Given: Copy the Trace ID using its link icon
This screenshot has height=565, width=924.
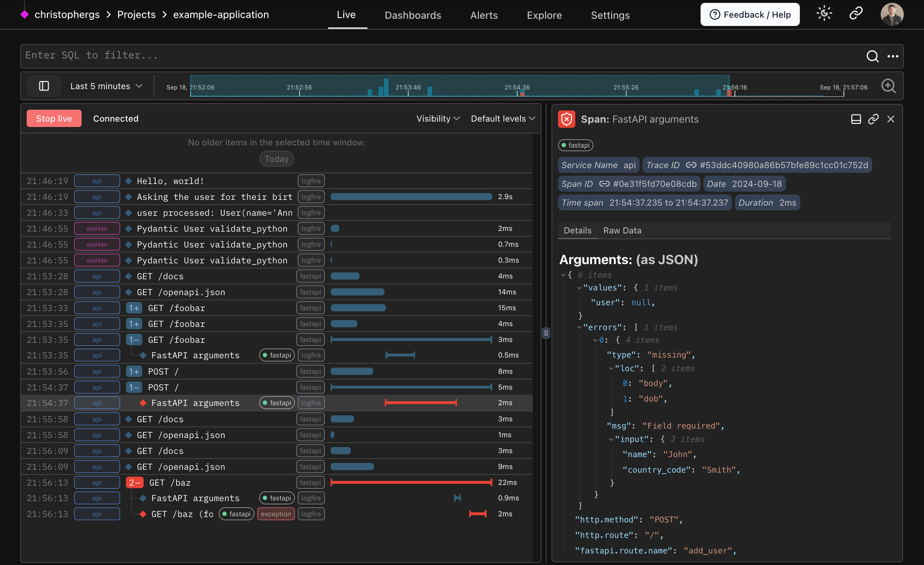Looking at the screenshot, I should click(690, 165).
